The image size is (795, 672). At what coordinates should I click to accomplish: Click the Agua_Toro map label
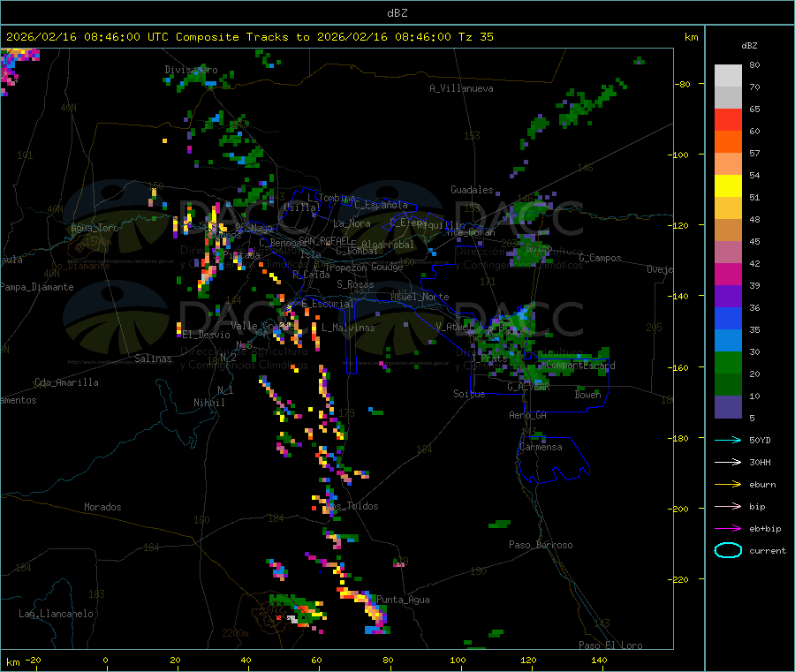click(x=95, y=228)
